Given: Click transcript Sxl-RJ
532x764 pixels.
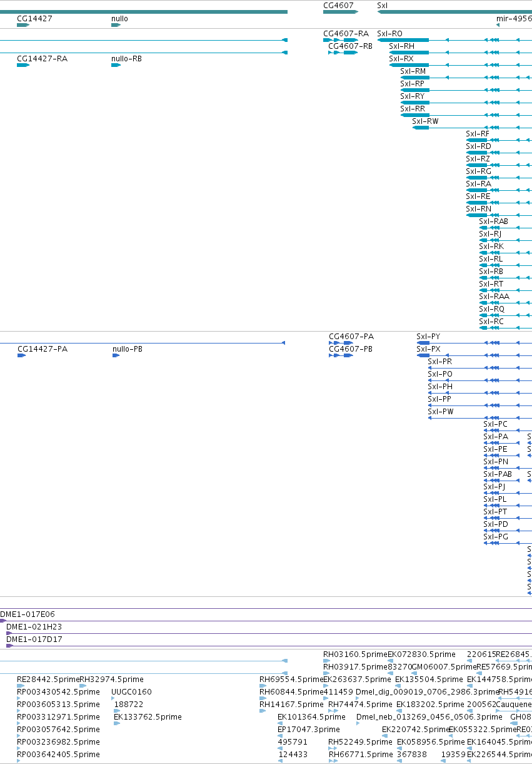Looking at the screenshot, I should pos(490,233).
